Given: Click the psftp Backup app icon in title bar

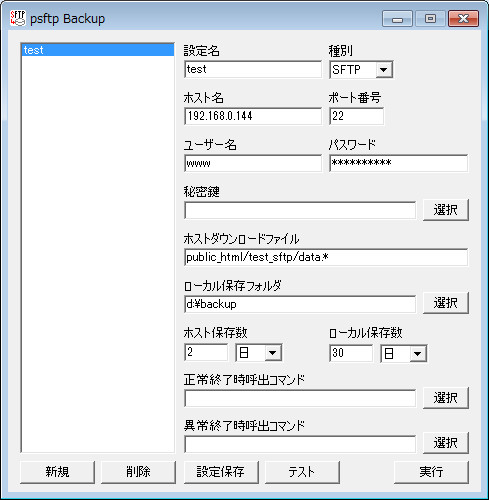Looking at the screenshot, I should coord(17,18).
